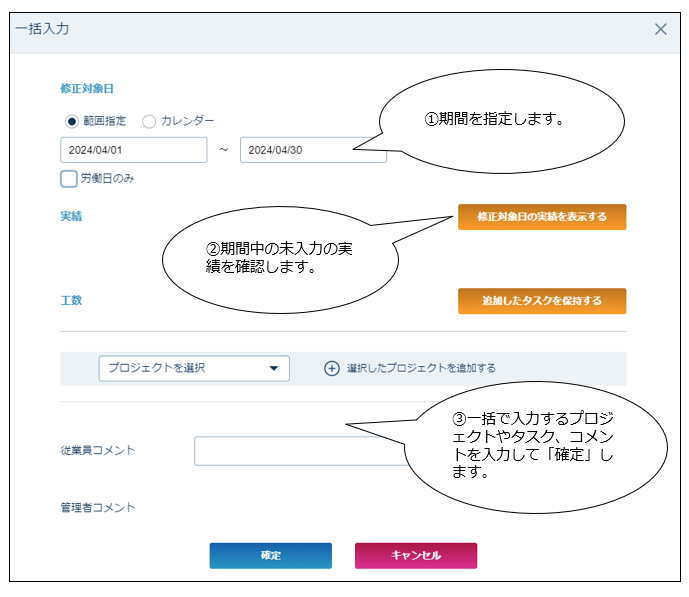The image size is (689, 597).
Task: Confirm the entry with the blue 確定 button
Action: pos(270,555)
